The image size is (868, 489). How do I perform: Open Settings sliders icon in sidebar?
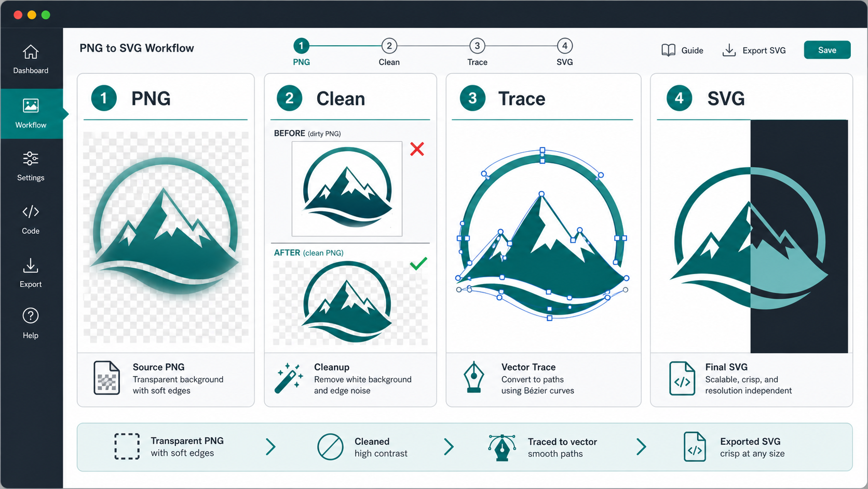pyautogui.click(x=31, y=158)
